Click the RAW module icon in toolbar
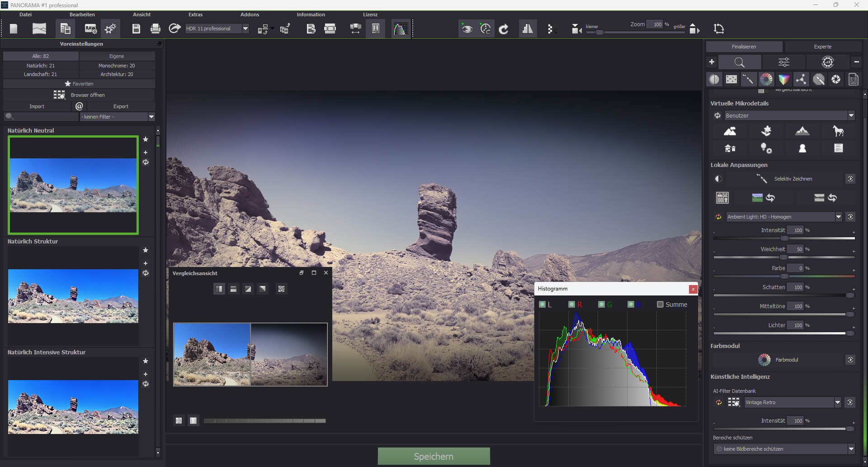Screen dimensions: 868x467 point(90,29)
